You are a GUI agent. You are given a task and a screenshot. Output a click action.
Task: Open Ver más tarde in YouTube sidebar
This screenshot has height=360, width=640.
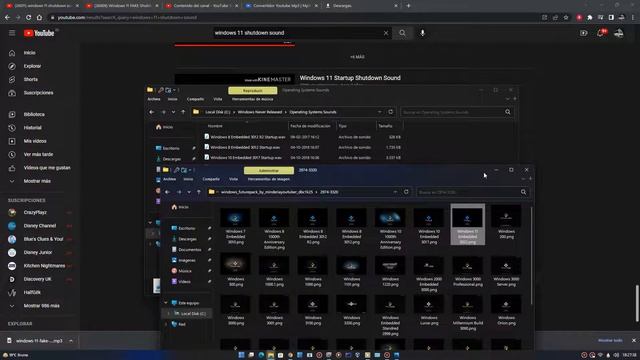point(39,155)
